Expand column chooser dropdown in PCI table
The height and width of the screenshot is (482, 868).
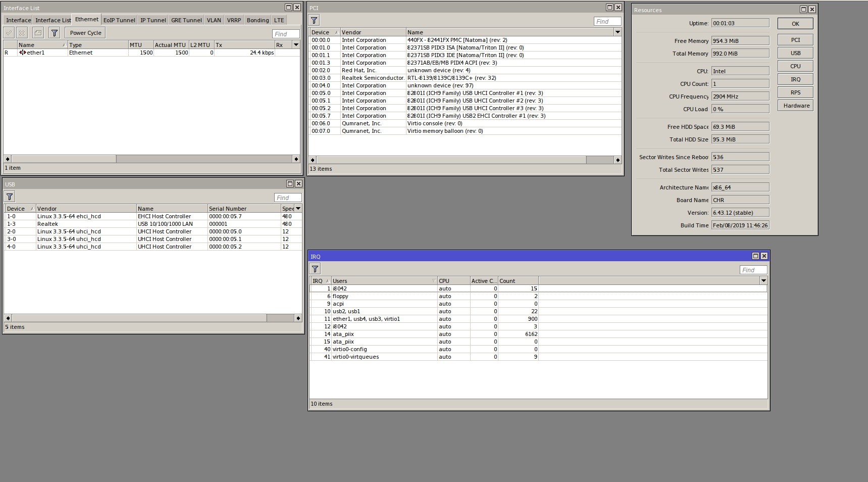click(618, 32)
